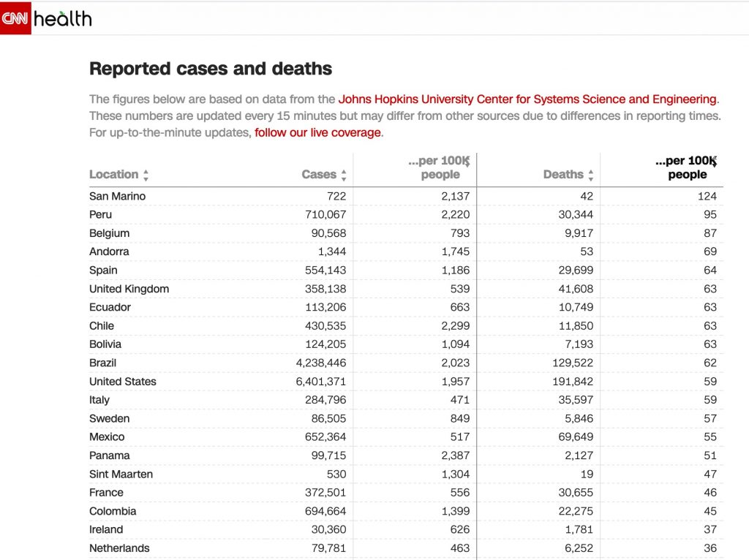Image resolution: width=749 pixels, height=560 pixels.
Task: Click Brazil cases value 4,238,446
Action: 321,363
